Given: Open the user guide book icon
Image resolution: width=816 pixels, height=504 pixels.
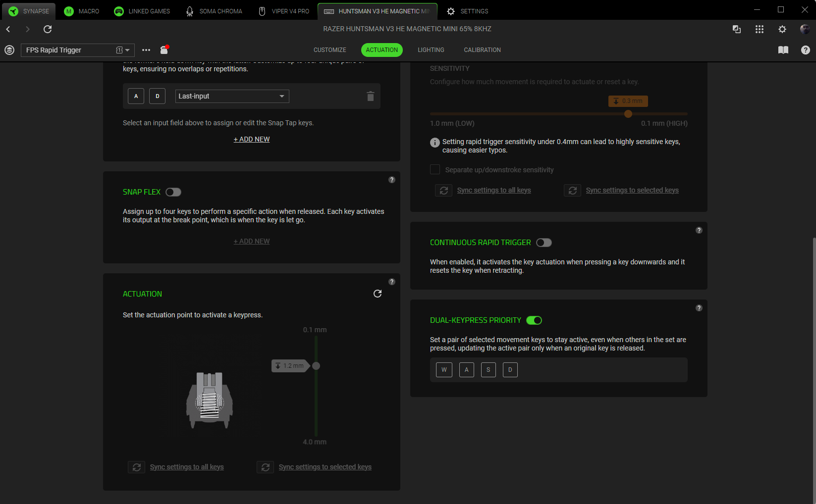Looking at the screenshot, I should click(783, 50).
